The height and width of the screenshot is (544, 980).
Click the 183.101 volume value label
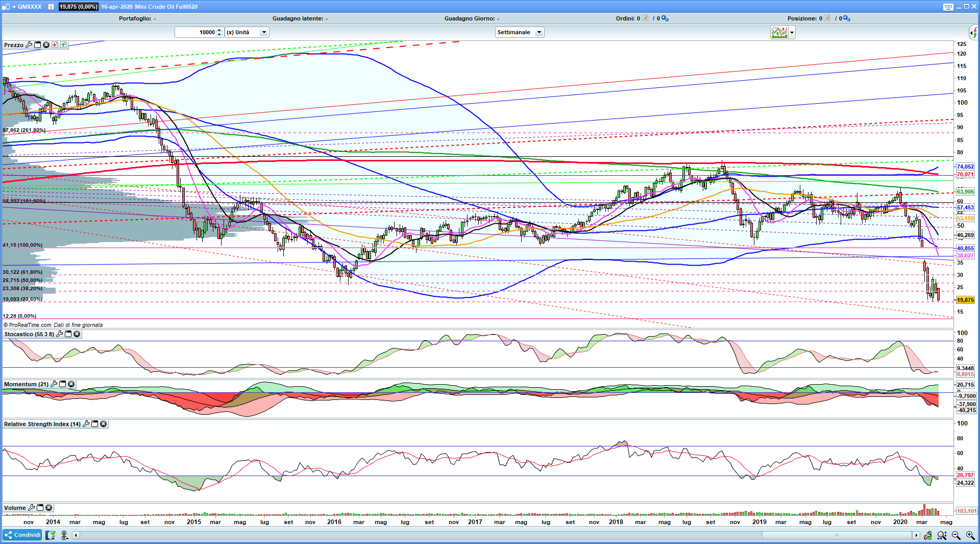coord(966,511)
